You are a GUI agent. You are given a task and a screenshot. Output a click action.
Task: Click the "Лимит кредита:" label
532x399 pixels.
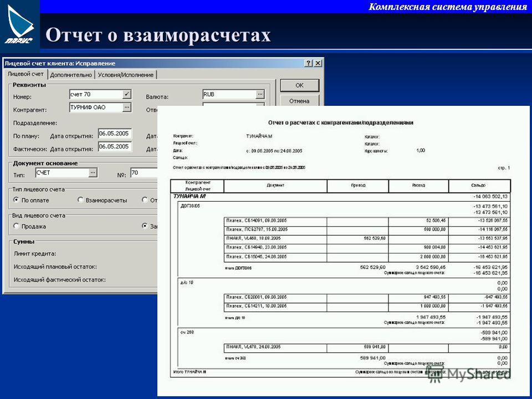tap(35, 253)
